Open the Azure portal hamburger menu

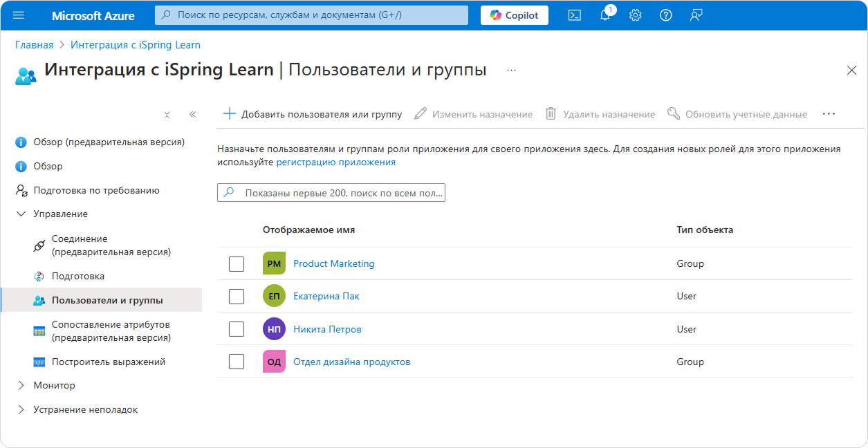pyautogui.click(x=19, y=15)
